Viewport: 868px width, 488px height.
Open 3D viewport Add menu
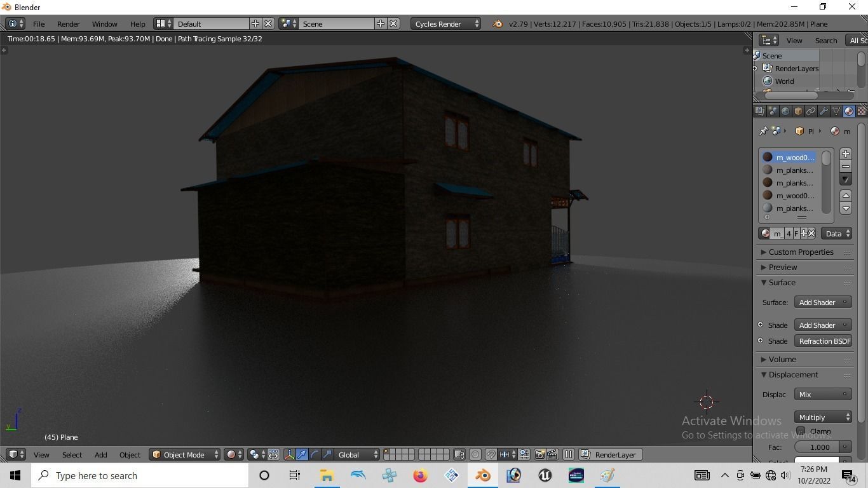click(100, 455)
